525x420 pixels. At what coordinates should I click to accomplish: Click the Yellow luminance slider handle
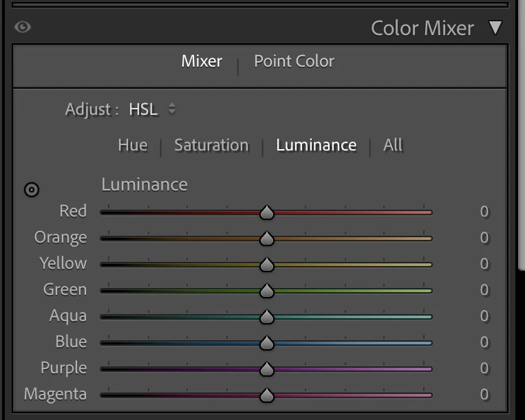coord(267,265)
